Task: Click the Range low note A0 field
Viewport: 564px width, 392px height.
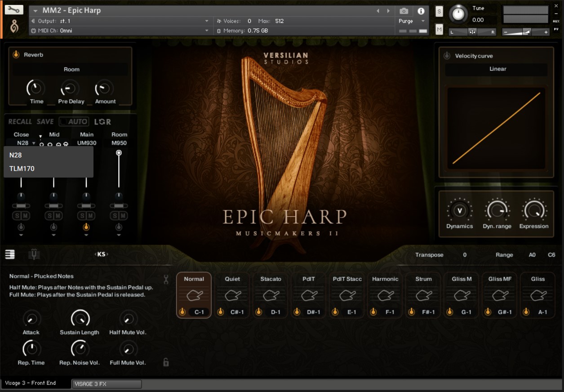Action: 532,255
